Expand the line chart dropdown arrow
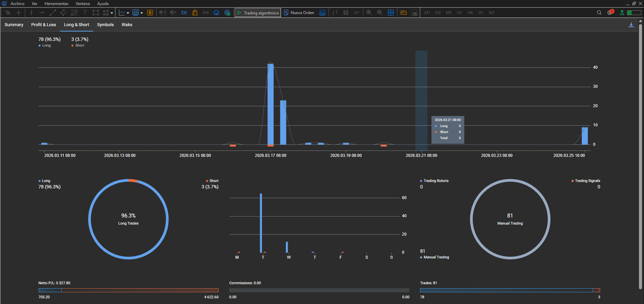Screen dimensions: 644x304 click(x=128, y=13)
